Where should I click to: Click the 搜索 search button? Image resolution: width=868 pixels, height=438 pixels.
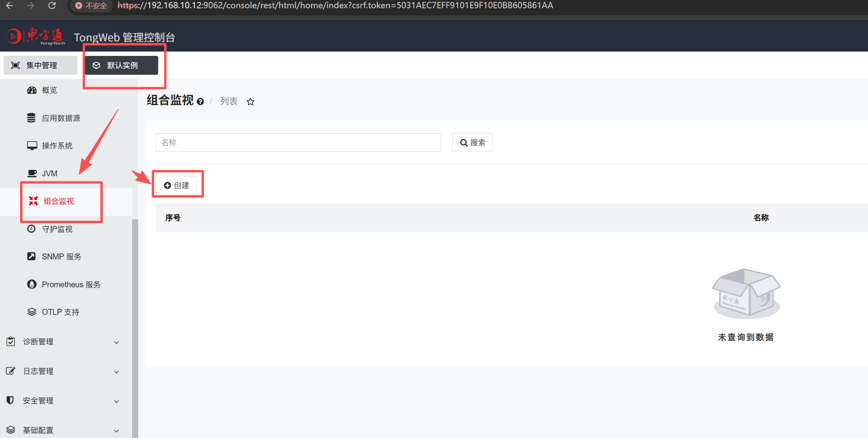click(472, 142)
